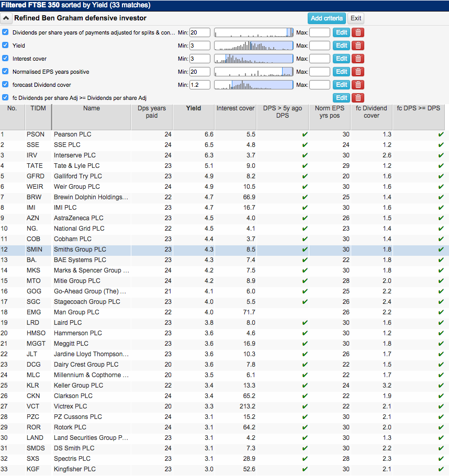Viewport: 449px width, 476px height.
Task: Remove the Interest cover criterion via trash icon
Action: coord(358,59)
